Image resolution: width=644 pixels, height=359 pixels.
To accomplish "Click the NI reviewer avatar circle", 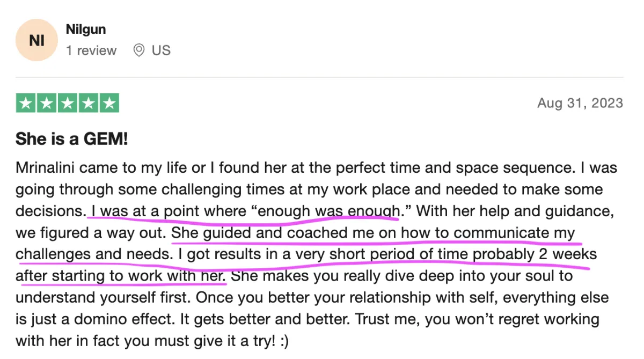I will [x=36, y=40].
